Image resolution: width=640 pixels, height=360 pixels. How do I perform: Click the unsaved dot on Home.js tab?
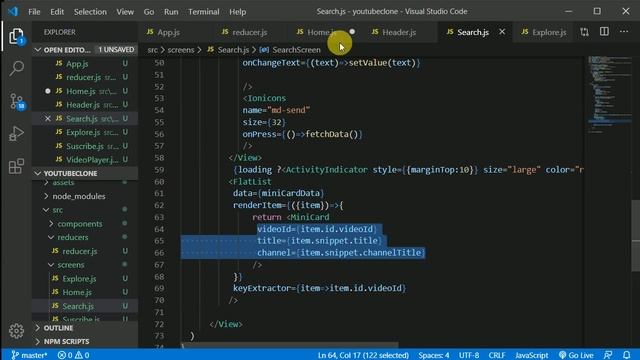point(352,32)
